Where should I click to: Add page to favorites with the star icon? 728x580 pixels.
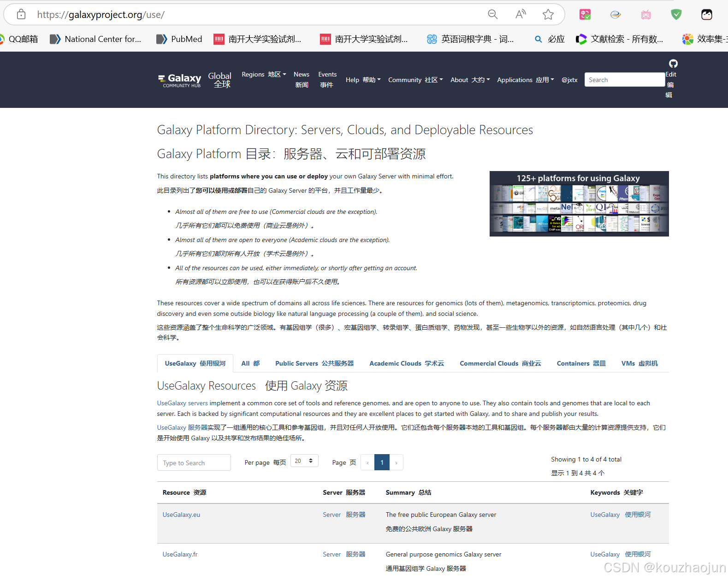pyautogui.click(x=548, y=14)
